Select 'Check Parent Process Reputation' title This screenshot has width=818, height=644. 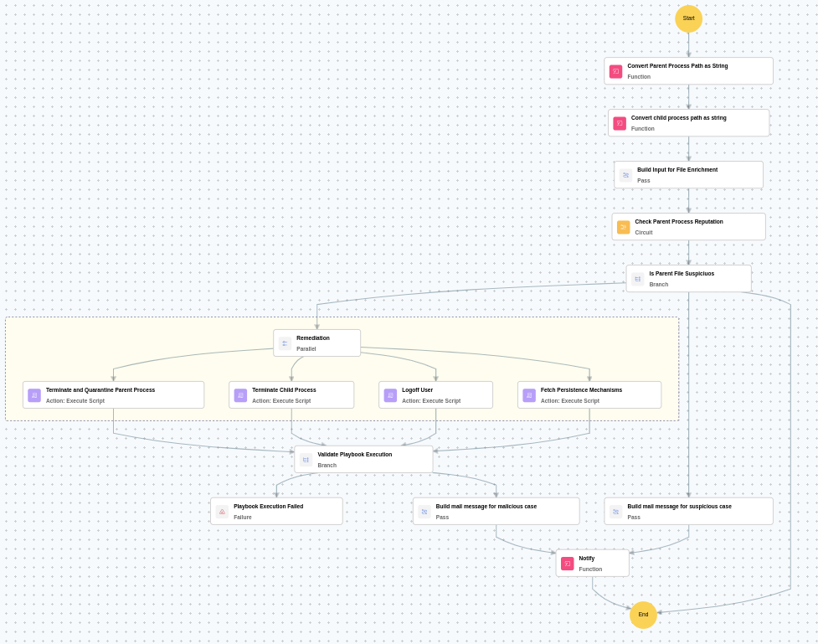click(679, 222)
